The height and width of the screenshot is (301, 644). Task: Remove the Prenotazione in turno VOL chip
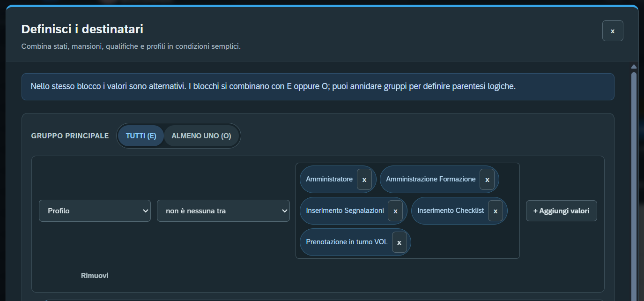pos(399,242)
